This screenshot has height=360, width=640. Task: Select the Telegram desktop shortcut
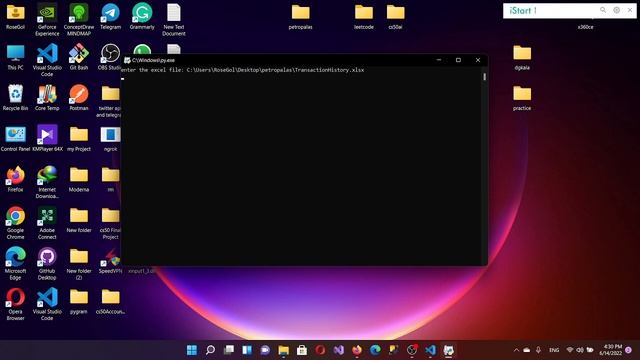110,16
